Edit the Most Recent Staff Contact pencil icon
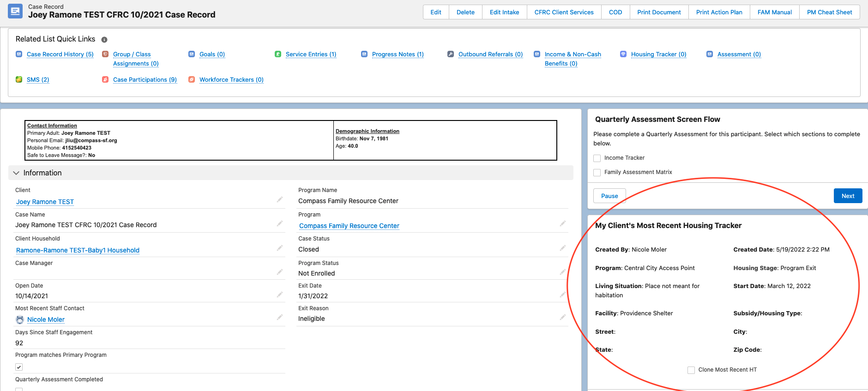The width and height of the screenshot is (868, 391). (x=280, y=317)
